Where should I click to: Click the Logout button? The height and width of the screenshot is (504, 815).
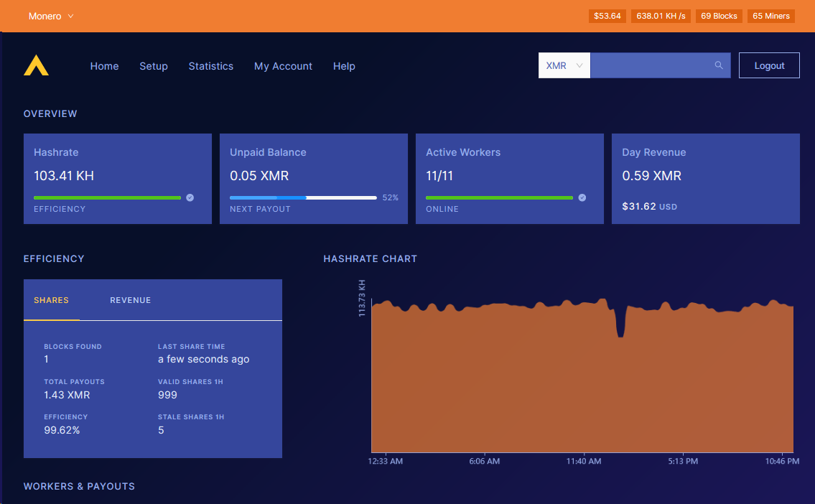(769, 65)
